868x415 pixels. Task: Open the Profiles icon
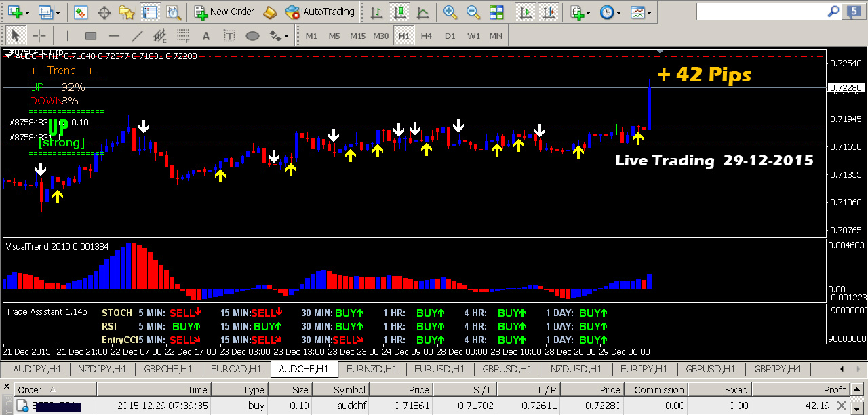click(45, 12)
